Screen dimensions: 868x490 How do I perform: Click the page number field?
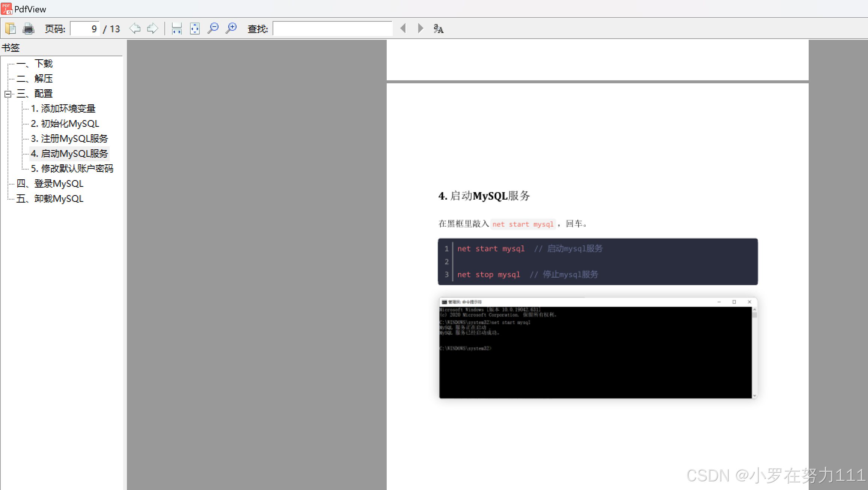[85, 29]
